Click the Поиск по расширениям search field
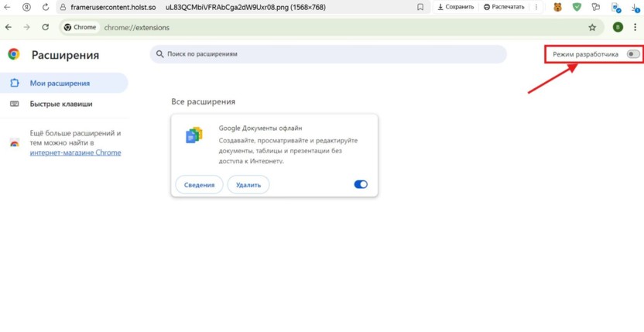 point(328,54)
